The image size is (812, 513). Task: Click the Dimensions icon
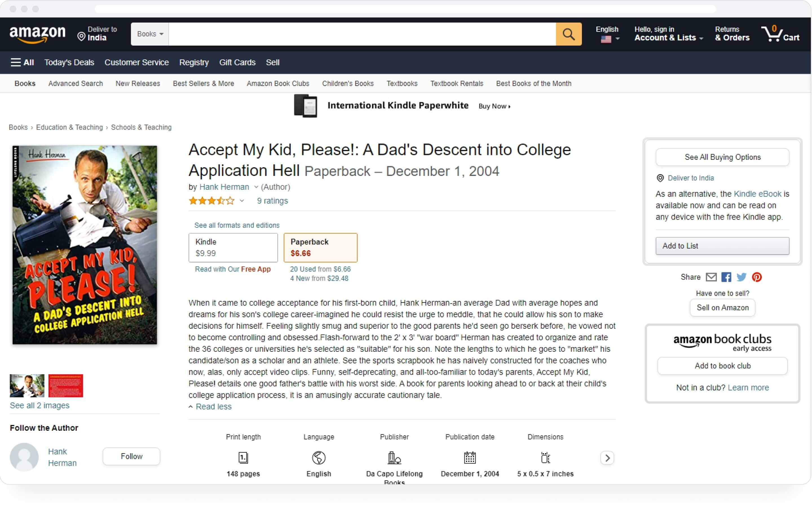point(545,458)
